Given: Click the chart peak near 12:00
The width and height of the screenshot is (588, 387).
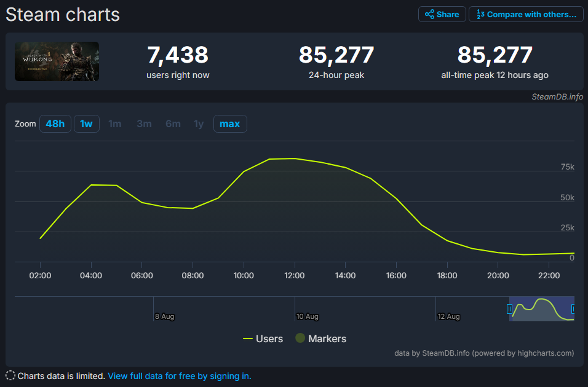Looking at the screenshot, I should pyautogui.click(x=295, y=158).
